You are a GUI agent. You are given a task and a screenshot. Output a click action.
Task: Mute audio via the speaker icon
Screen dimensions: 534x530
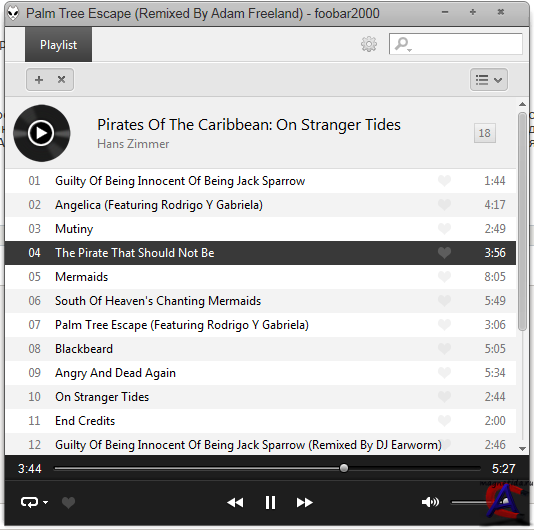coord(430,502)
